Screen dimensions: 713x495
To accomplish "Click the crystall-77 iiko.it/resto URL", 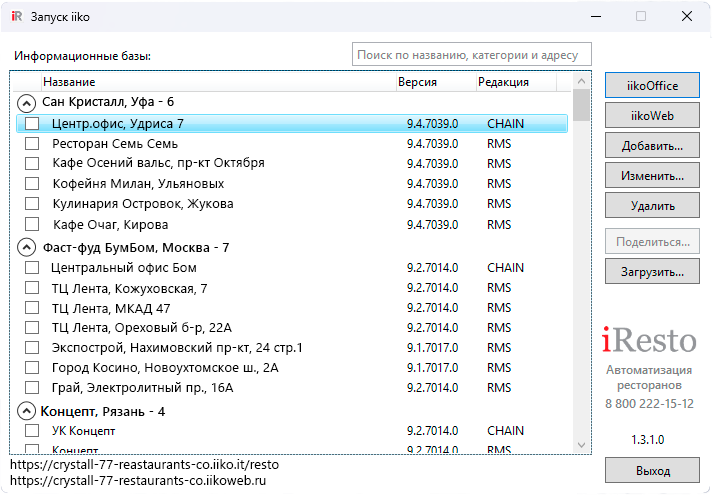I will [x=145, y=465].
